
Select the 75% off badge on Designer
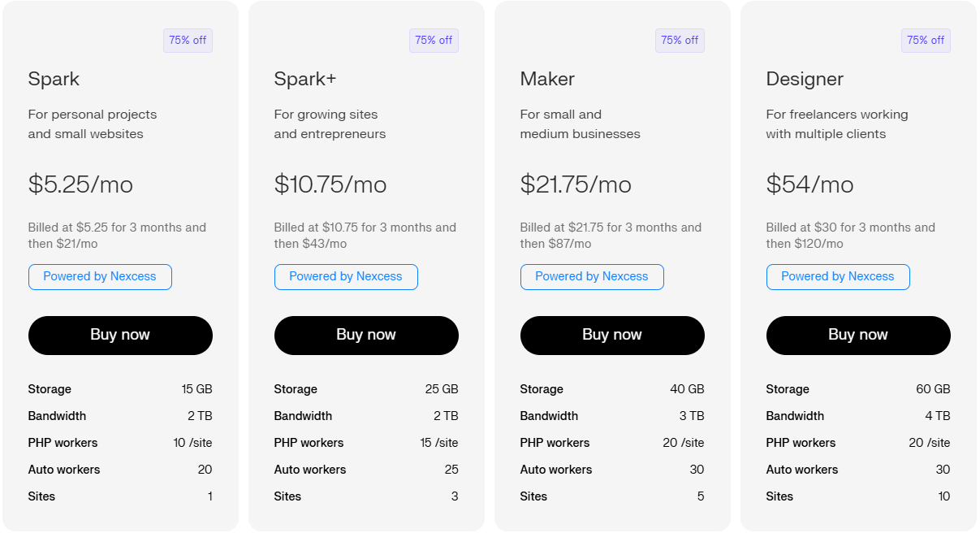(x=926, y=40)
